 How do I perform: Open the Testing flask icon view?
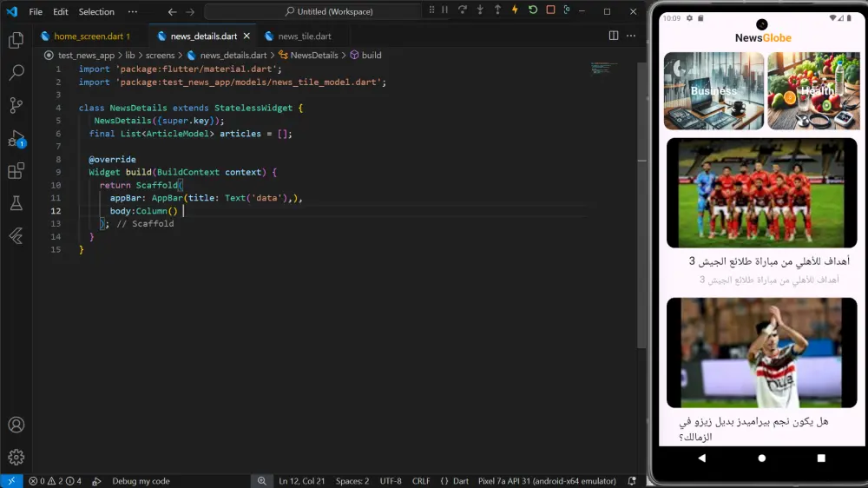[x=16, y=203]
